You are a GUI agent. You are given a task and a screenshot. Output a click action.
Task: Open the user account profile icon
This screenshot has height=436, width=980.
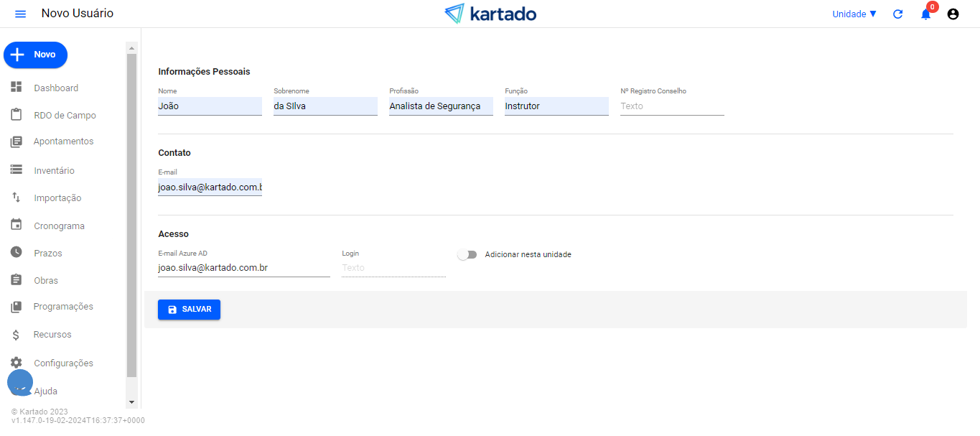(953, 14)
